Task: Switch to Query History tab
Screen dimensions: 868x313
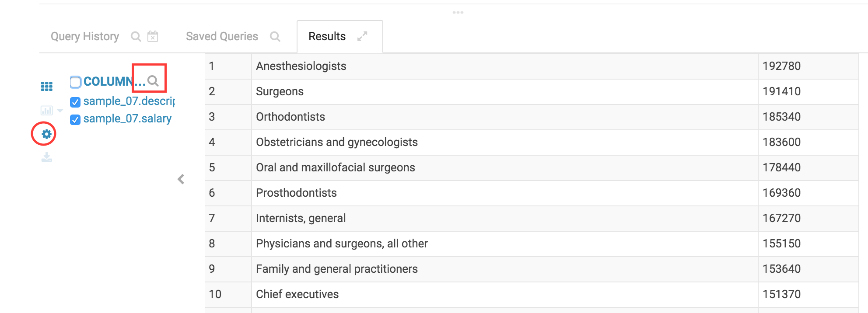Action: click(x=85, y=36)
